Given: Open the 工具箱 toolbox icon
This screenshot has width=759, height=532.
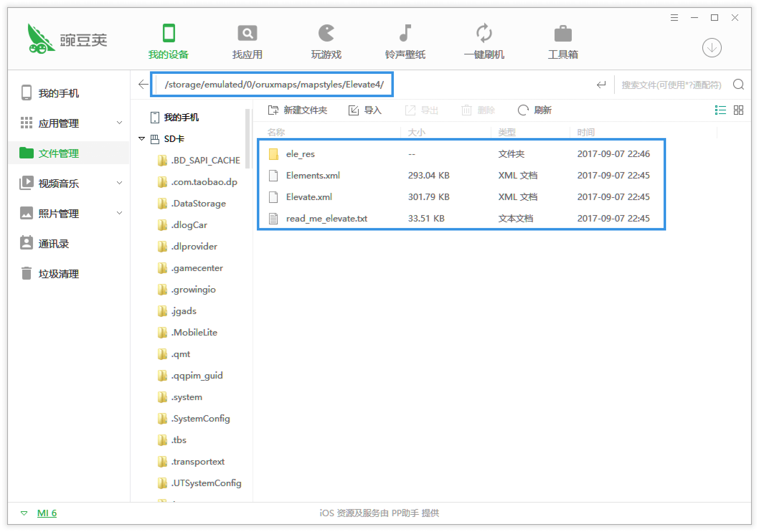Looking at the screenshot, I should click(563, 34).
